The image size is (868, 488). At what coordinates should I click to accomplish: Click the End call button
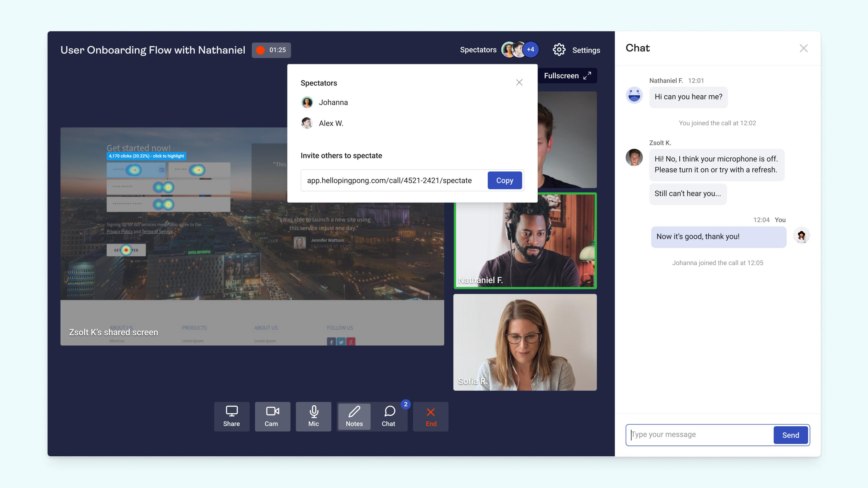click(x=430, y=416)
